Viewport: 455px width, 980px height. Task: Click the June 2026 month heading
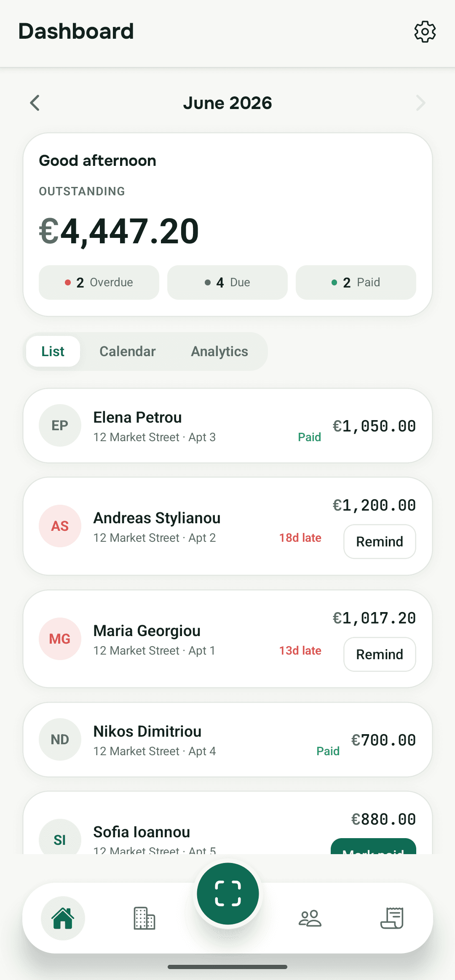(227, 103)
